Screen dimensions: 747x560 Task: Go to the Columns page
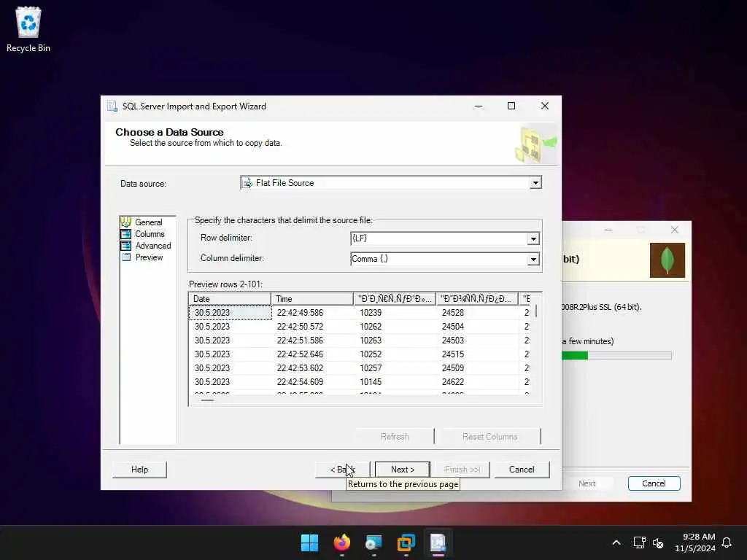click(x=150, y=234)
